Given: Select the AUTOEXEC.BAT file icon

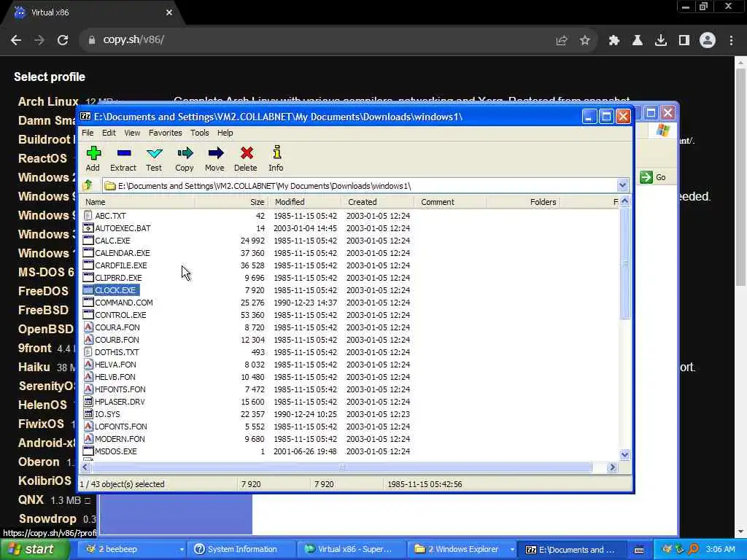Looking at the screenshot, I should click(x=88, y=227).
